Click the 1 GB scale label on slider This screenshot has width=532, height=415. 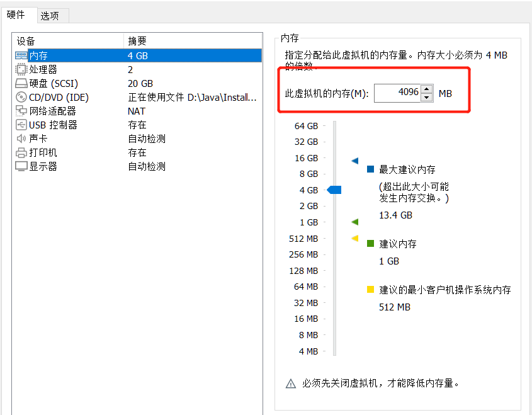click(x=308, y=222)
